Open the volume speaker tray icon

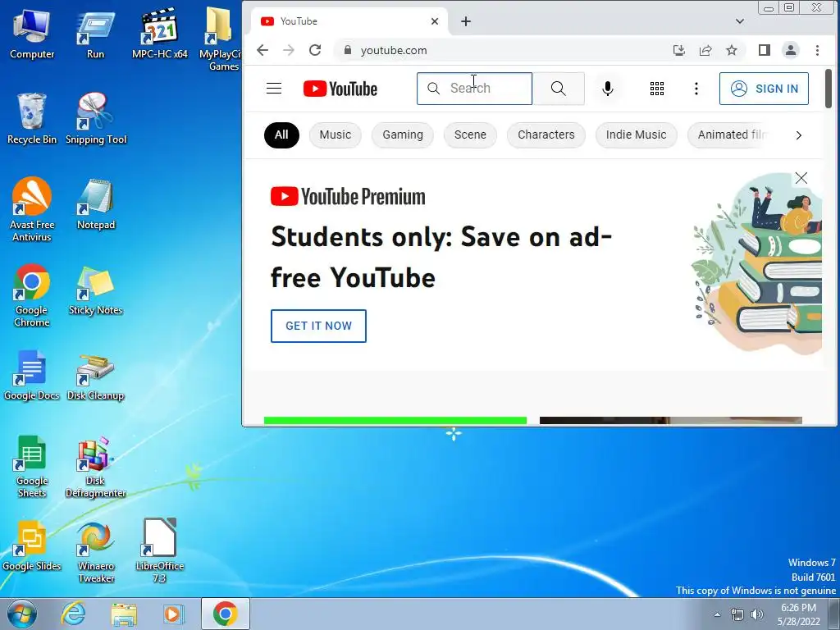(757, 614)
